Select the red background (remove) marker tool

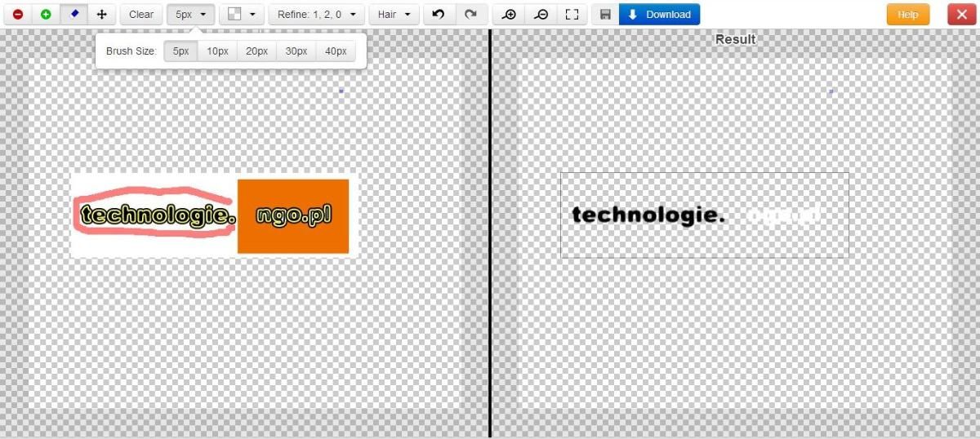[x=17, y=15]
